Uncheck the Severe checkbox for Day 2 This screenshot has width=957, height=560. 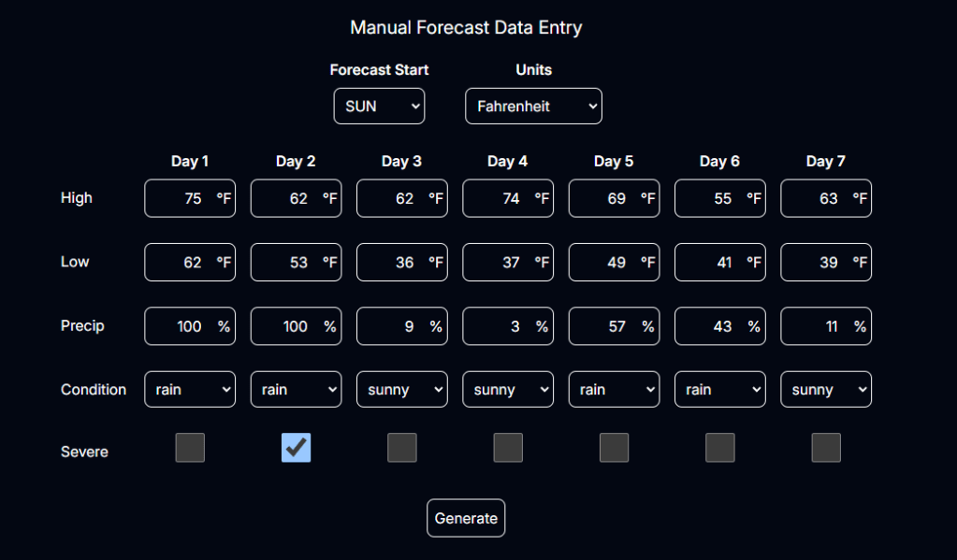(296, 448)
